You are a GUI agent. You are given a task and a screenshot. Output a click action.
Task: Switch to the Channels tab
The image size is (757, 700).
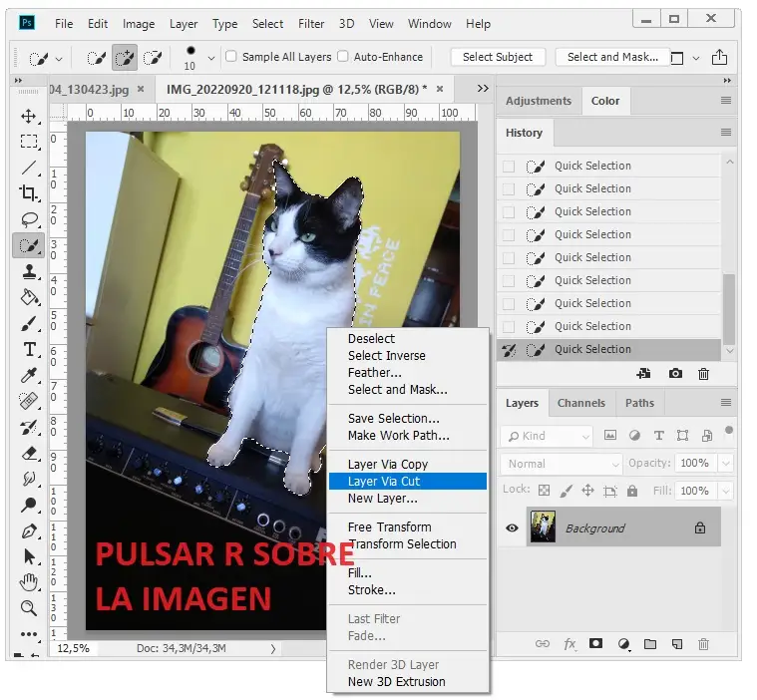coord(581,403)
